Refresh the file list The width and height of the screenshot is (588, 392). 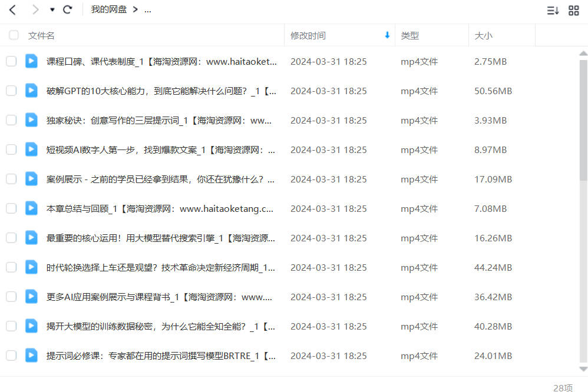[x=68, y=10]
